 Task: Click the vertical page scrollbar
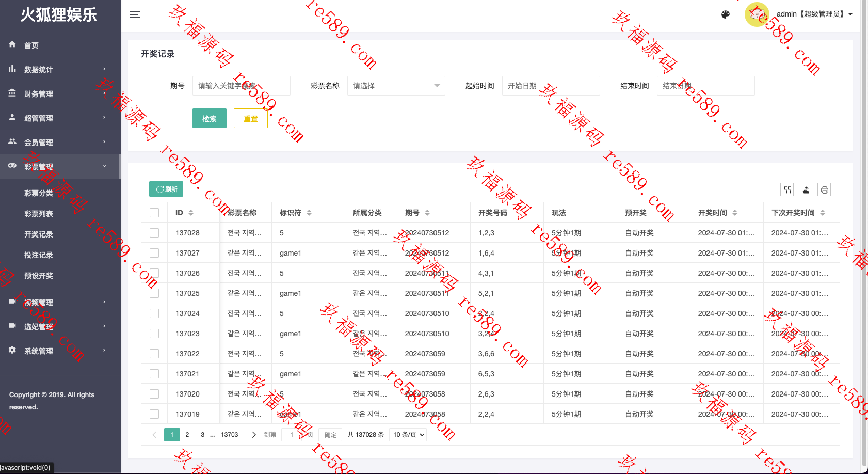tap(865, 232)
